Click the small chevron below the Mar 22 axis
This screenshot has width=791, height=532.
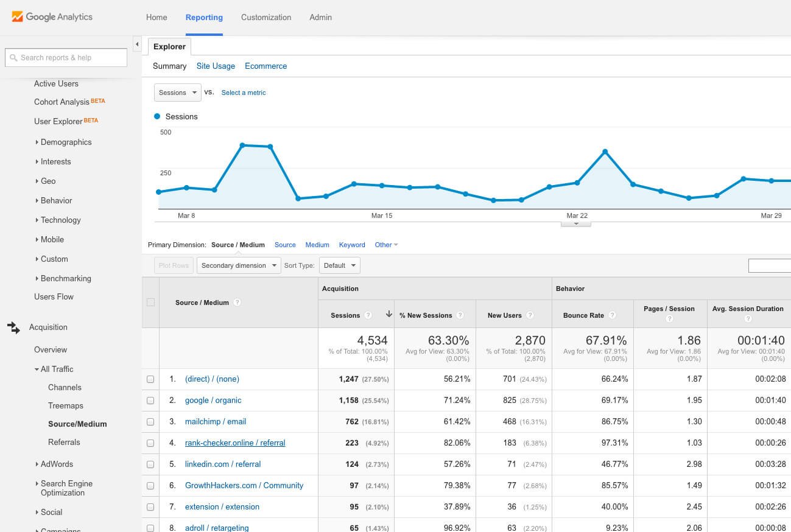click(576, 223)
